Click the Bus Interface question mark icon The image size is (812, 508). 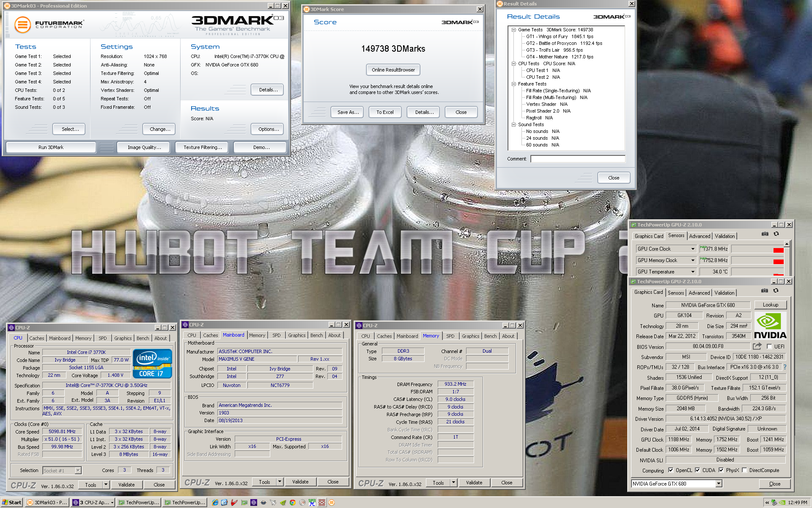coord(785,367)
